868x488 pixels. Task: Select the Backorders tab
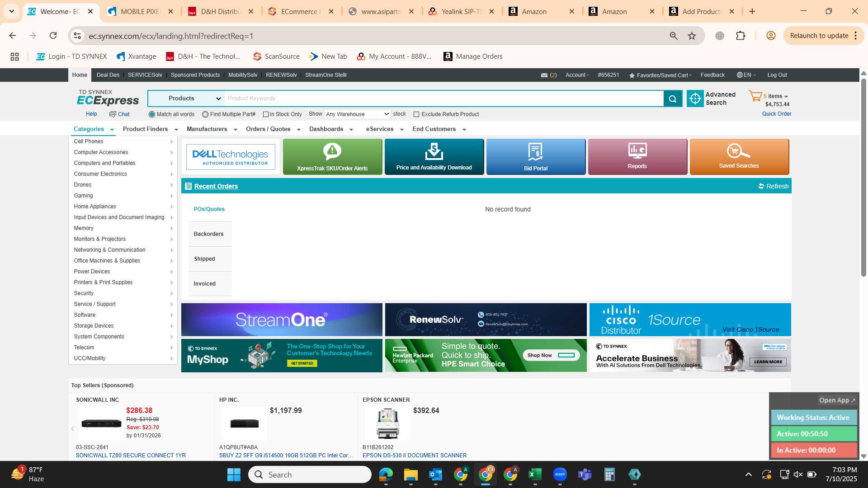(210, 234)
